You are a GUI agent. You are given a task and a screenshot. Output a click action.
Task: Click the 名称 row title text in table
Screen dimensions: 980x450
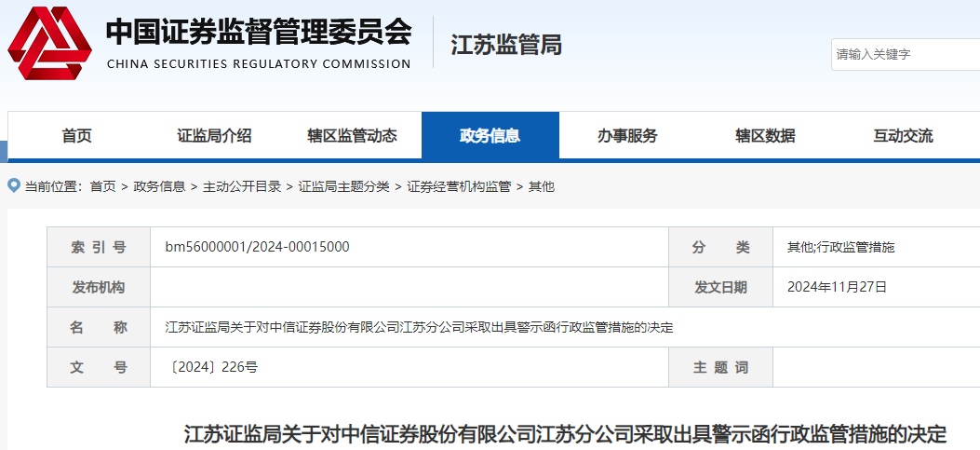point(420,327)
